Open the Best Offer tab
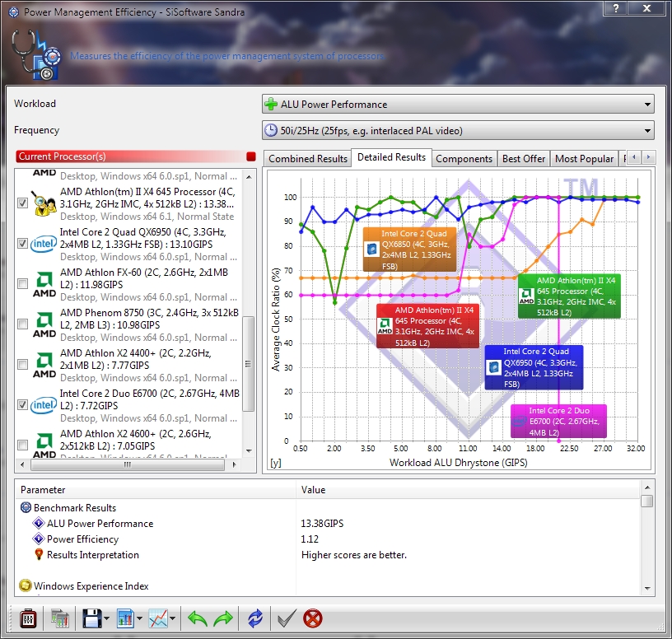The width and height of the screenshot is (672, 639). pyautogui.click(x=524, y=159)
